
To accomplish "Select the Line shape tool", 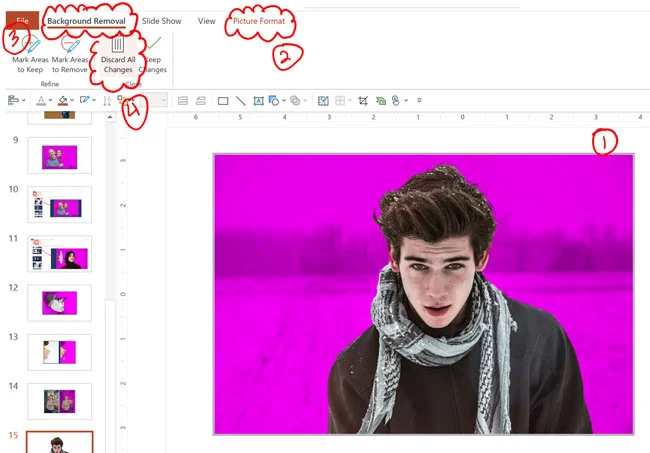I will pos(240,101).
